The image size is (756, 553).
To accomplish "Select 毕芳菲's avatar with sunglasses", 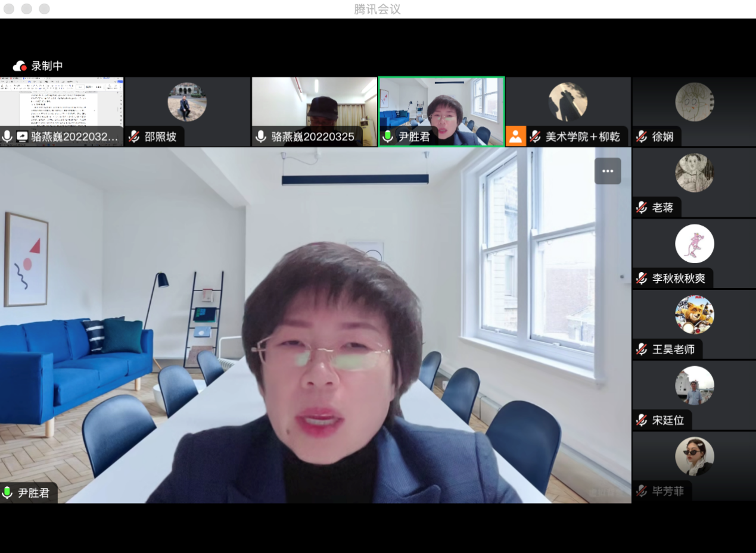I will coord(694,456).
